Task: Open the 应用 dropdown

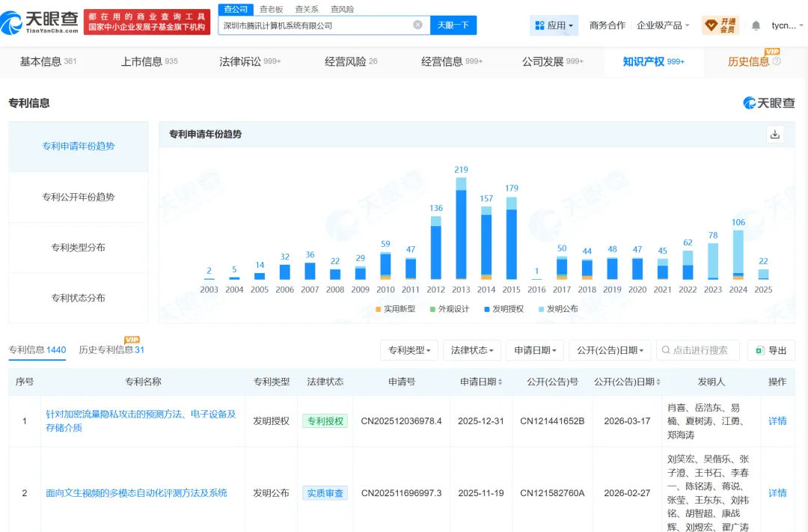Action: pyautogui.click(x=554, y=25)
